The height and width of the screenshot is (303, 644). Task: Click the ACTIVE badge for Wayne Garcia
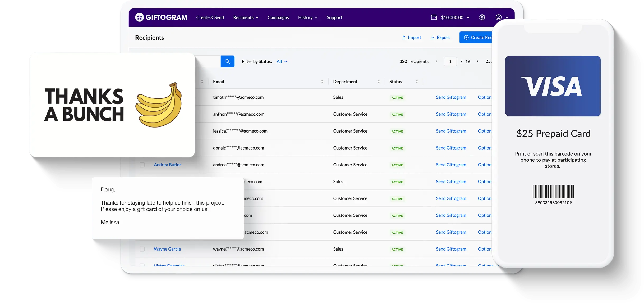(x=397, y=249)
